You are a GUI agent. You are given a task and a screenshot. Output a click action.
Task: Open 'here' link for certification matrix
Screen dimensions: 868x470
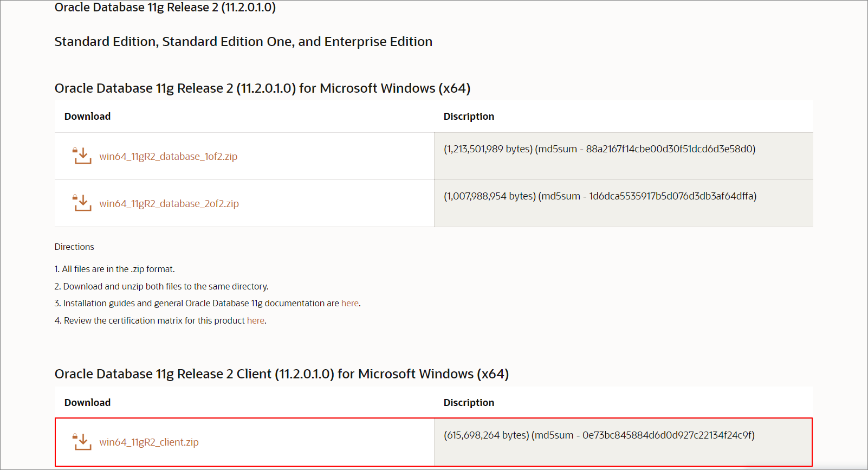(x=256, y=321)
